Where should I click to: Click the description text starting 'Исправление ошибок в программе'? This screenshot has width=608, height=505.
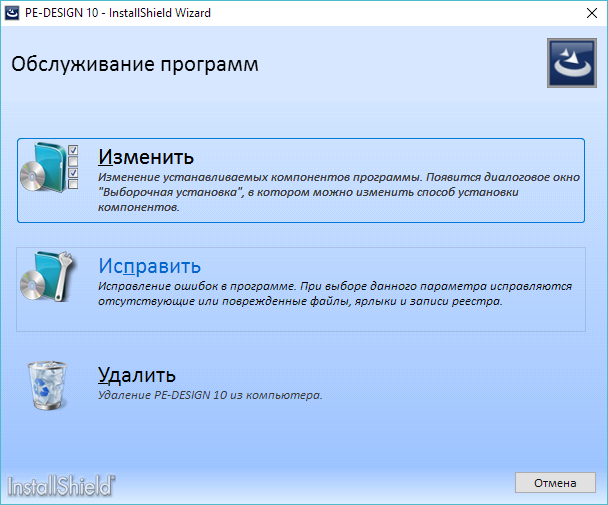click(335, 294)
